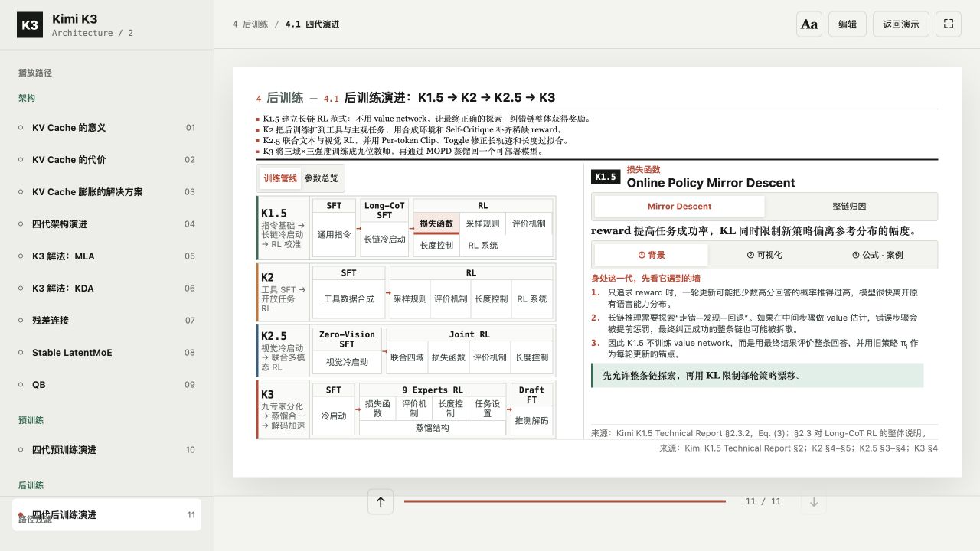Open sidebar item K3 解法：KDA
Screen dimensions: 980x551
(x=106, y=289)
